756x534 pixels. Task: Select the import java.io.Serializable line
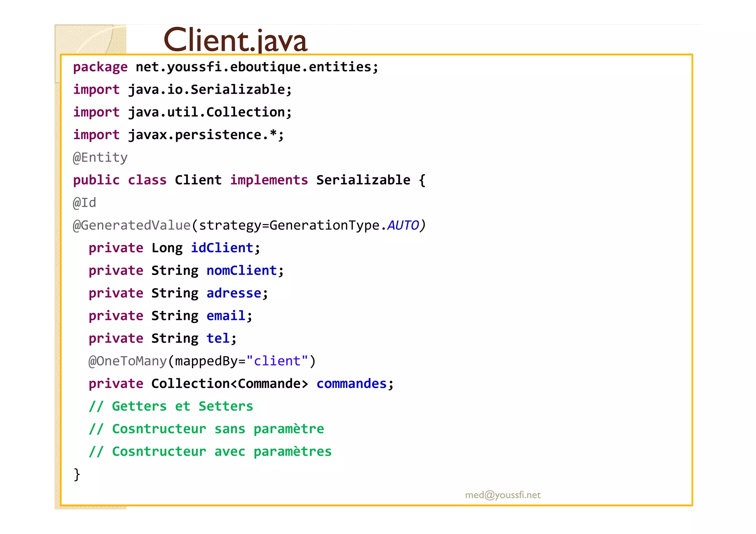[182, 90]
